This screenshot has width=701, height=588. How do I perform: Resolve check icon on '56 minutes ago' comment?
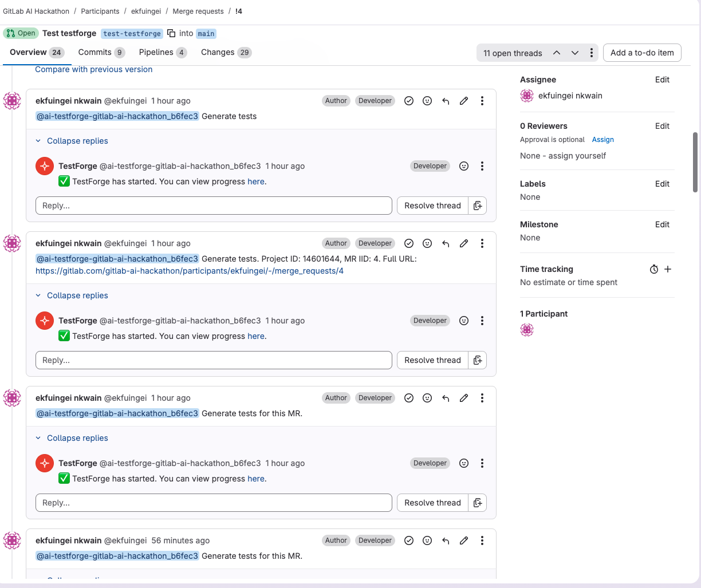pyautogui.click(x=409, y=540)
